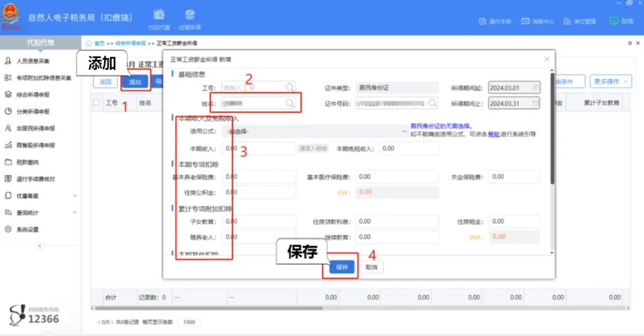Viewport: 644px width, 336px height.
Task: Click the 在线 status monitor icon
Action: [614, 21]
